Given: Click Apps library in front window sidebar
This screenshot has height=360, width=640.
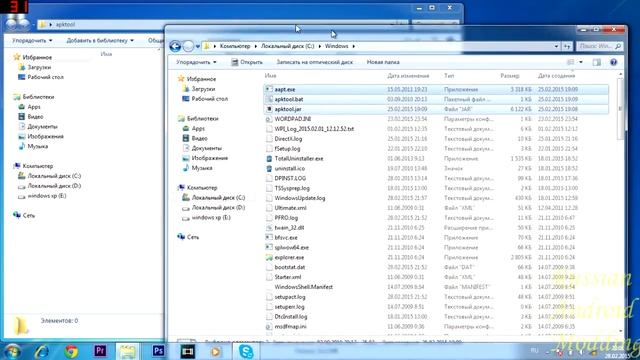Looking at the screenshot, I should (x=198, y=128).
